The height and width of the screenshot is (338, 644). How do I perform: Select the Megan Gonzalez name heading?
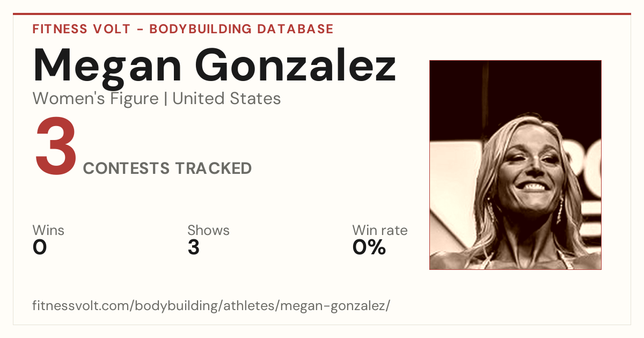214,66
